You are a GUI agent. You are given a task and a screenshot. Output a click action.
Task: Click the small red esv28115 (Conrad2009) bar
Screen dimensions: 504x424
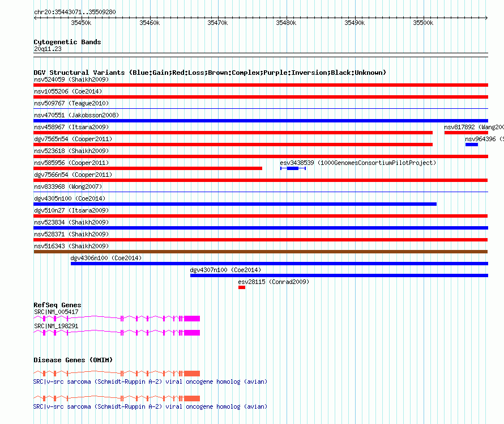click(242, 287)
